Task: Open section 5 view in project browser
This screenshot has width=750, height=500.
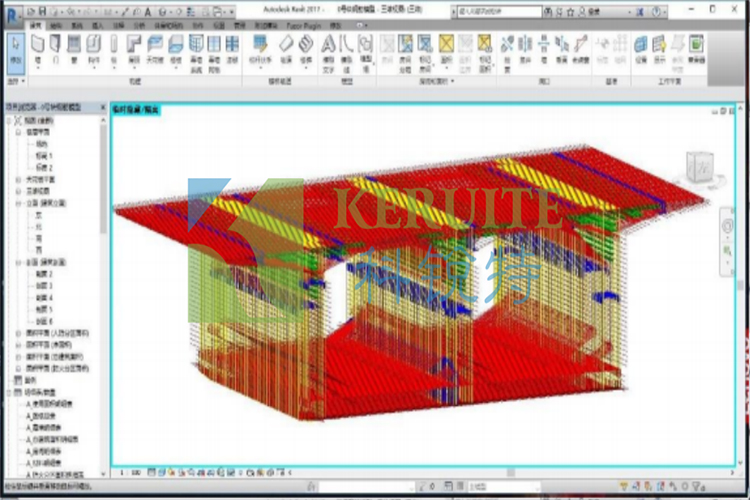Action: [44, 310]
